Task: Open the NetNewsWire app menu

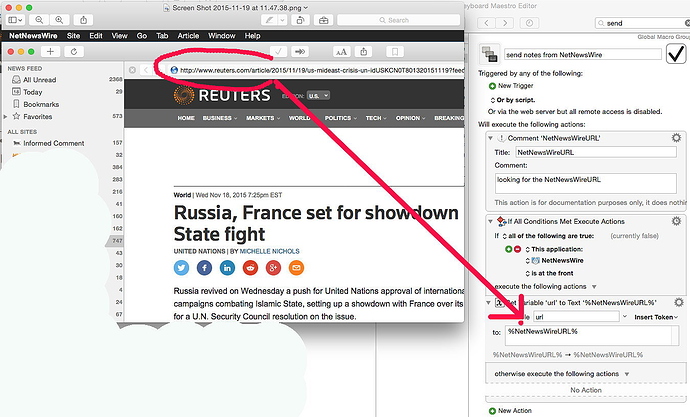Action: pos(33,36)
